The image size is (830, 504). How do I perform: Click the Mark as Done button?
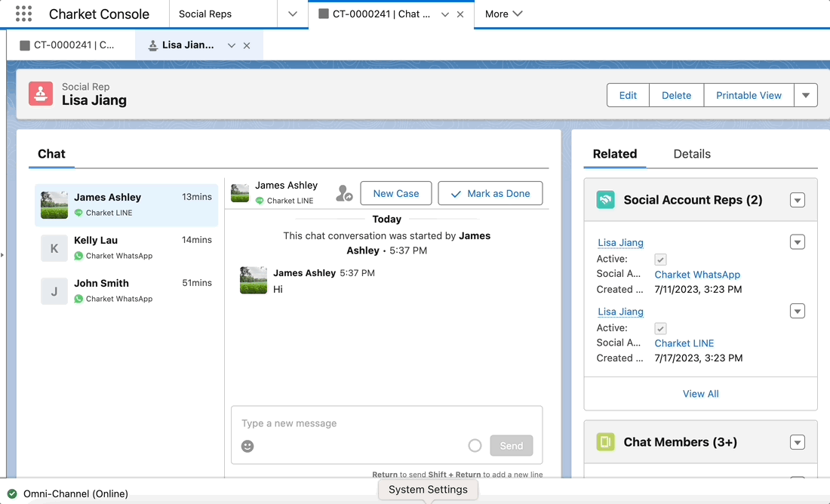point(490,193)
